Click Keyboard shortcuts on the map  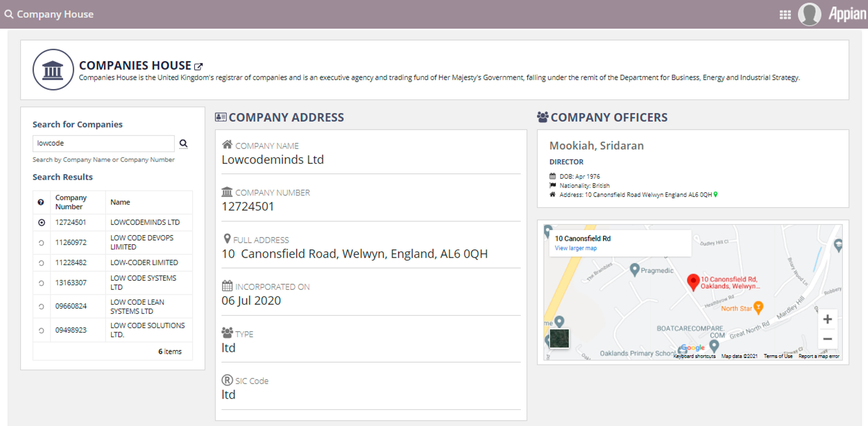point(694,356)
